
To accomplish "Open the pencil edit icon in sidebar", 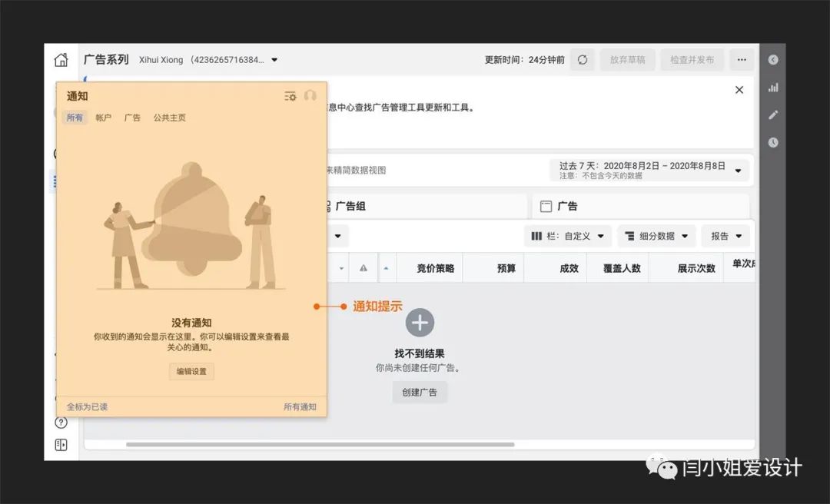I will [773, 115].
